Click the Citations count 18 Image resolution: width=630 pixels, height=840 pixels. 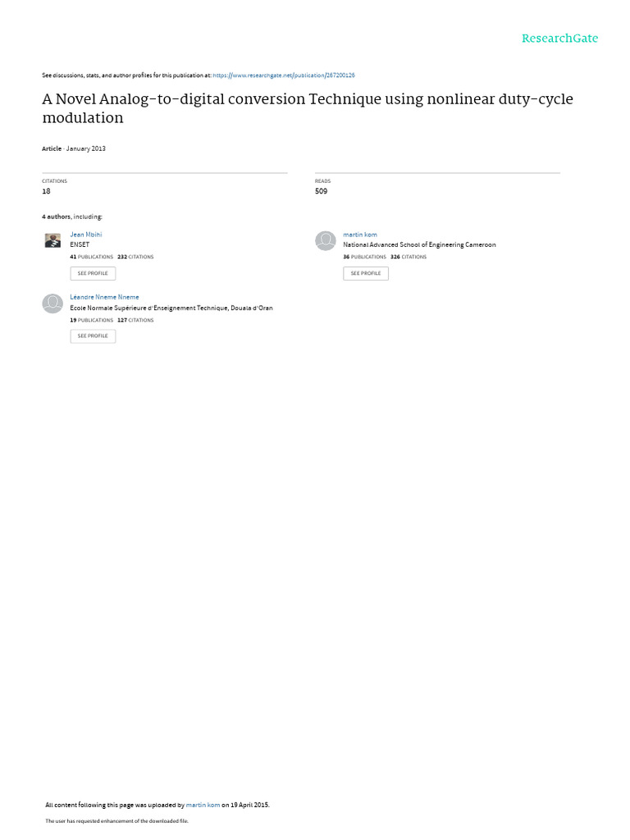click(46, 191)
